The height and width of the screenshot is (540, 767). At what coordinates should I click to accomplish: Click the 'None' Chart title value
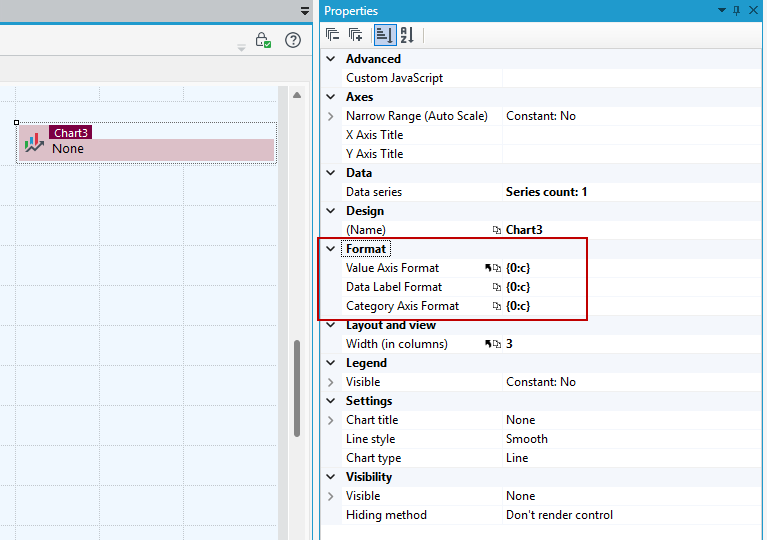(x=520, y=420)
